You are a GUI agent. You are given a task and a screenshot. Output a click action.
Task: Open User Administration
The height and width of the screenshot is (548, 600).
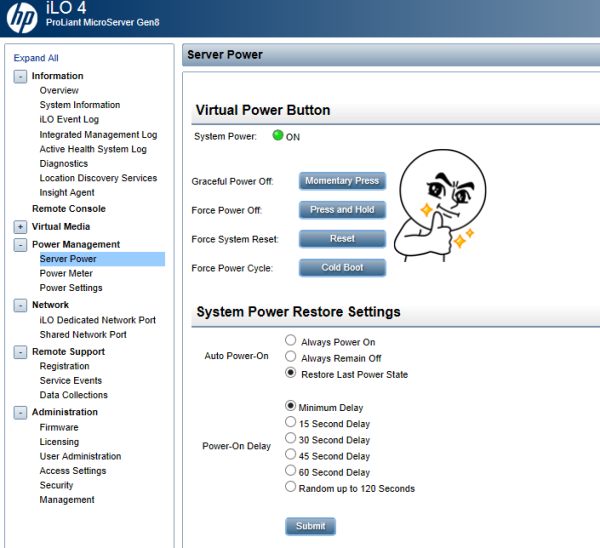click(80, 457)
